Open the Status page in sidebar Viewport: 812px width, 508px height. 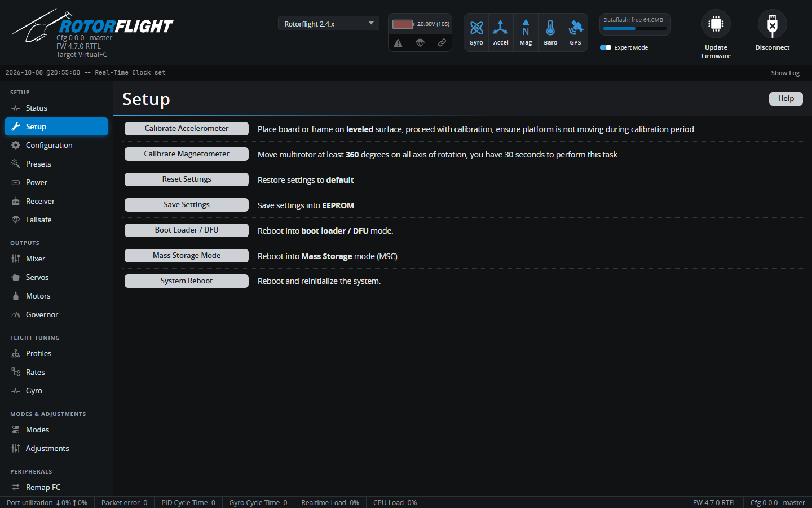[56, 108]
